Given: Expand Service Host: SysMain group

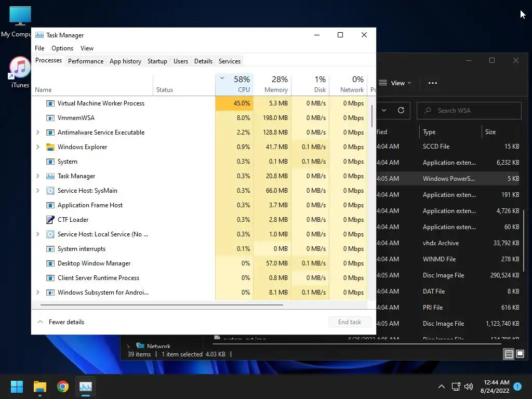Looking at the screenshot, I should 37,191.
